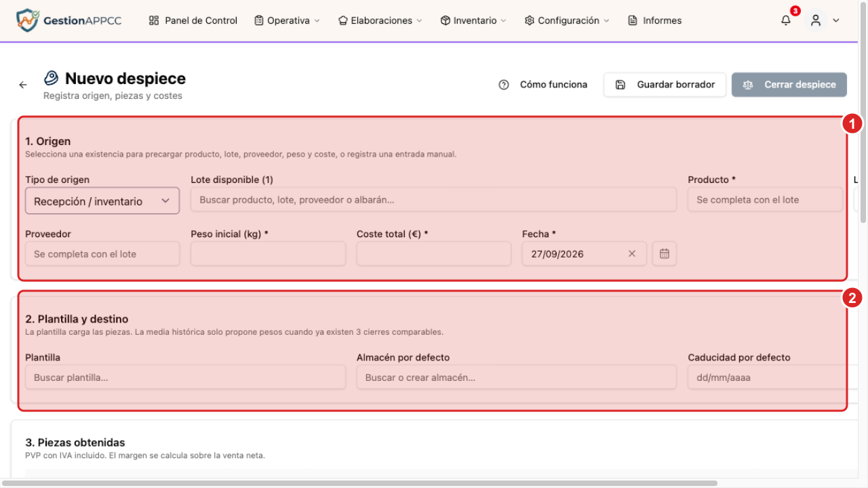Click the GestionAPPCC logo
Image resolution: width=868 pixels, height=488 pixels.
click(x=68, y=20)
